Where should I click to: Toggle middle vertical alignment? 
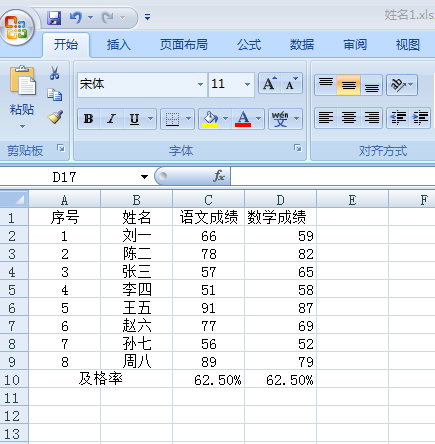348,85
